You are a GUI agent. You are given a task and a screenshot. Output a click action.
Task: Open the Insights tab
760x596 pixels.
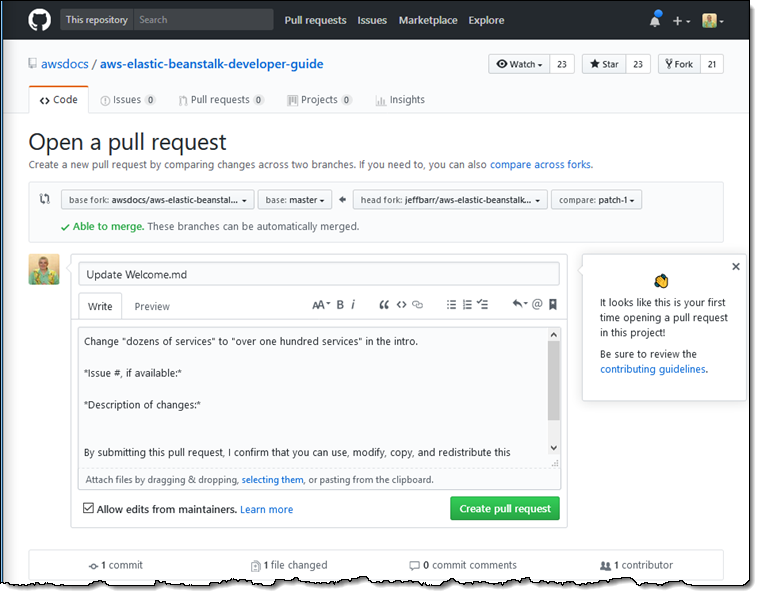tap(400, 100)
